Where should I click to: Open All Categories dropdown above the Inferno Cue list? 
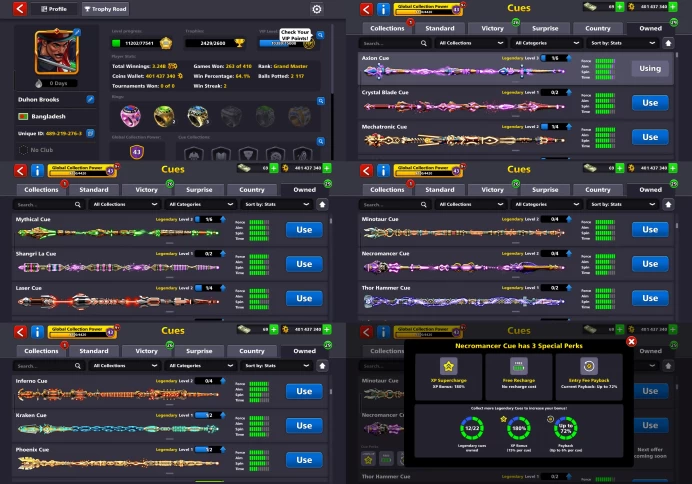point(201,366)
